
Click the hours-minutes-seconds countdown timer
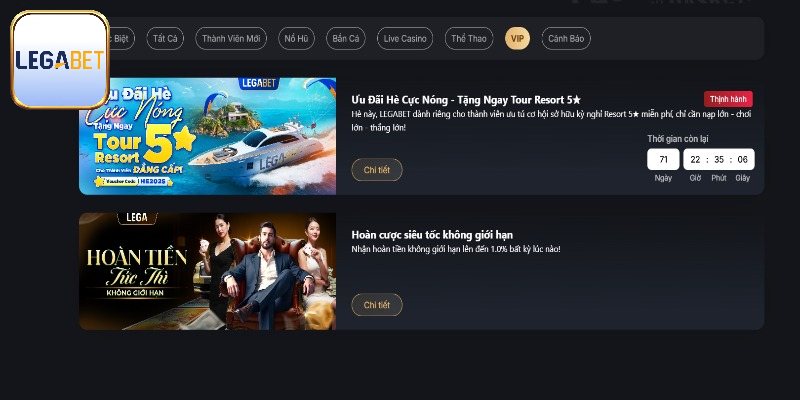point(719,159)
